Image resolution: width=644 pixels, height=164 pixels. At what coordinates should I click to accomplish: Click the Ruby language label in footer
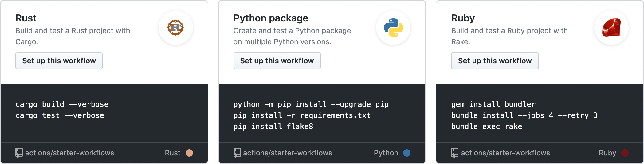pyautogui.click(x=607, y=153)
